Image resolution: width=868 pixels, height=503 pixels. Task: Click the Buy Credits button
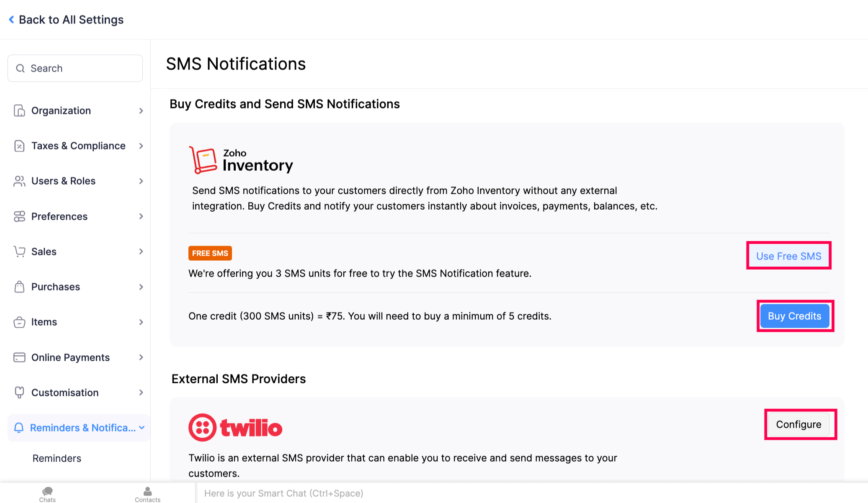tap(794, 316)
